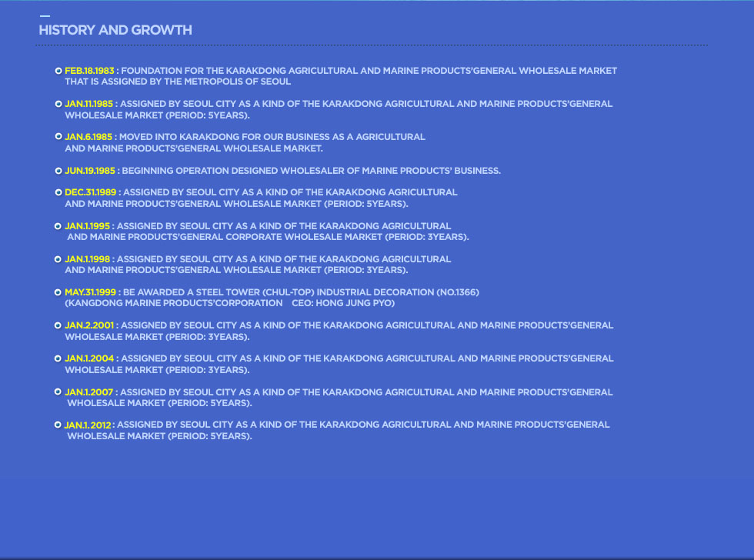The image size is (754, 560).
Task: Click the bullet icon beside JUN.19.1985
Action: (58, 171)
